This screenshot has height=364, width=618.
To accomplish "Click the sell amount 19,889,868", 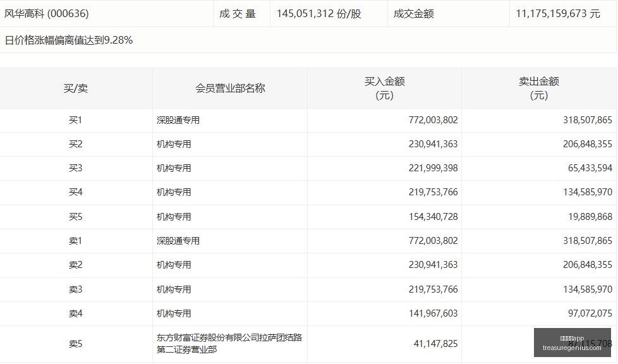I will point(590,217).
